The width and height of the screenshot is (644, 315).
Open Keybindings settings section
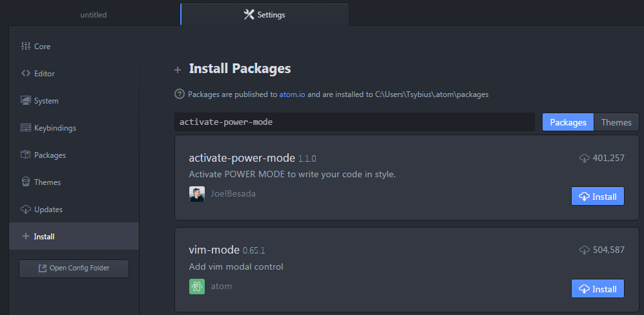coord(74,128)
